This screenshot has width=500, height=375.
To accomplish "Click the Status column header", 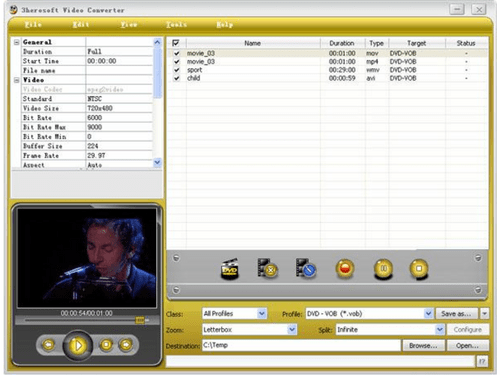I will click(x=466, y=43).
